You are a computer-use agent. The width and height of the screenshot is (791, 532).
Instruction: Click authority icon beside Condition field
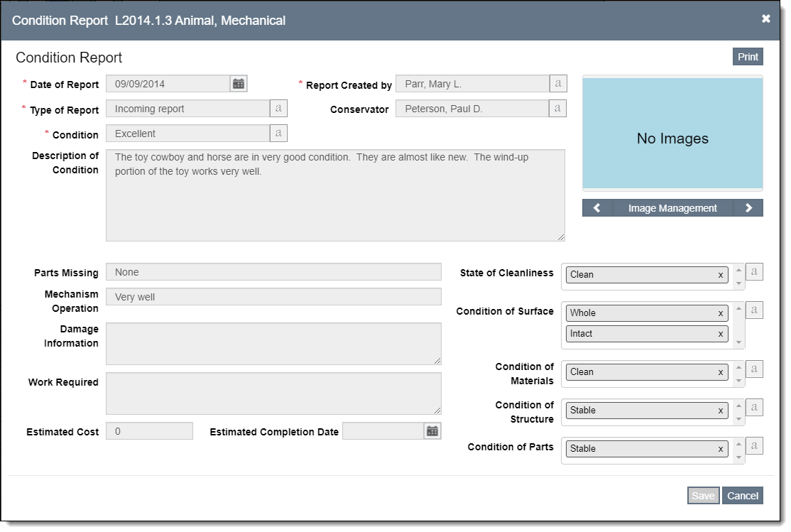(278, 134)
